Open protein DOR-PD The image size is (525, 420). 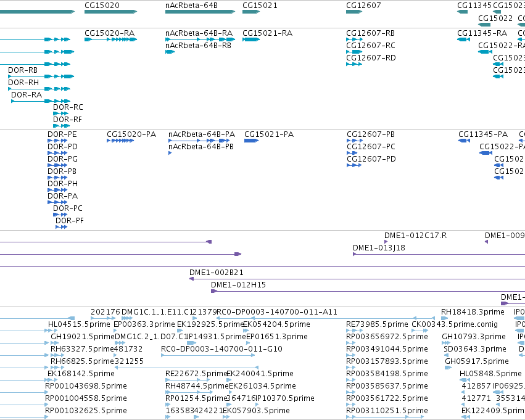[62, 147]
